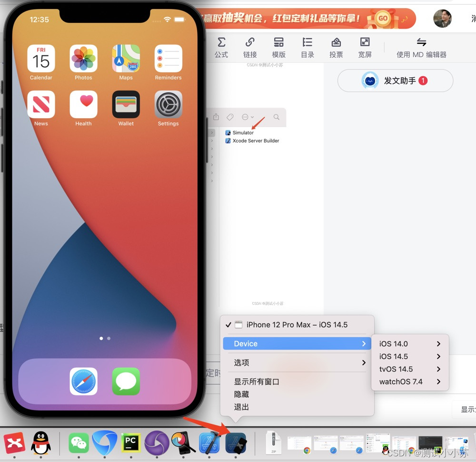Open iOS Settings on the simulator

coord(168,104)
